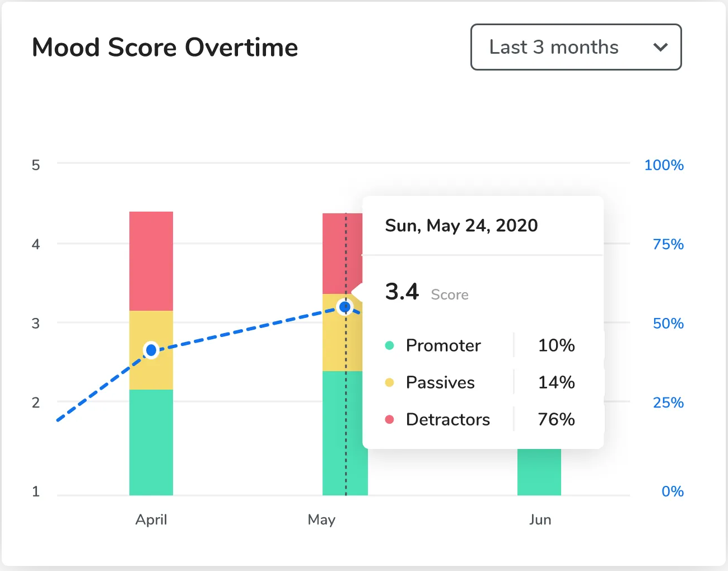The height and width of the screenshot is (571, 728).
Task: Click the dropdown chevron arrow
Action: 661,48
